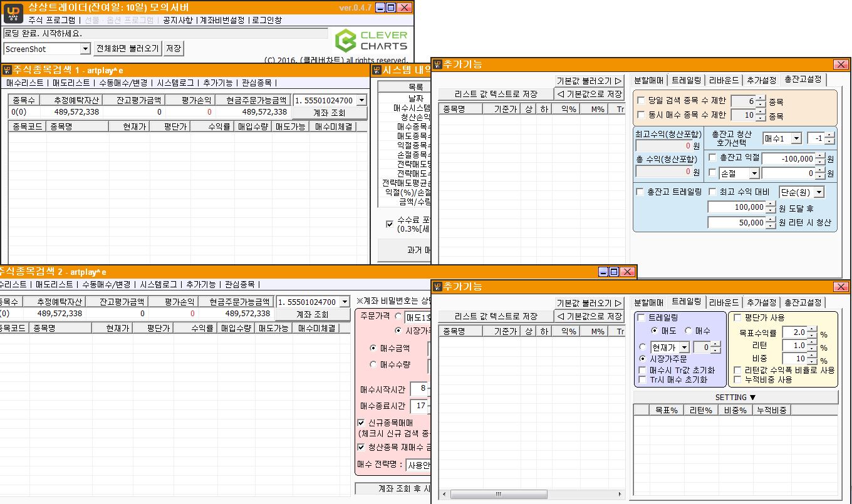Click the 100,000 원 도달 후 field
852x504 pixels.
(737, 207)
